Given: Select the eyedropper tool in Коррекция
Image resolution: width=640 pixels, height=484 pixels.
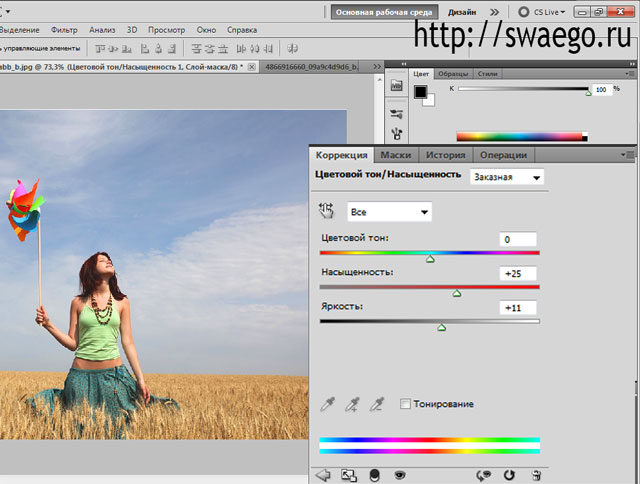Looking at the screenshot, I should [x=327, y=404].
